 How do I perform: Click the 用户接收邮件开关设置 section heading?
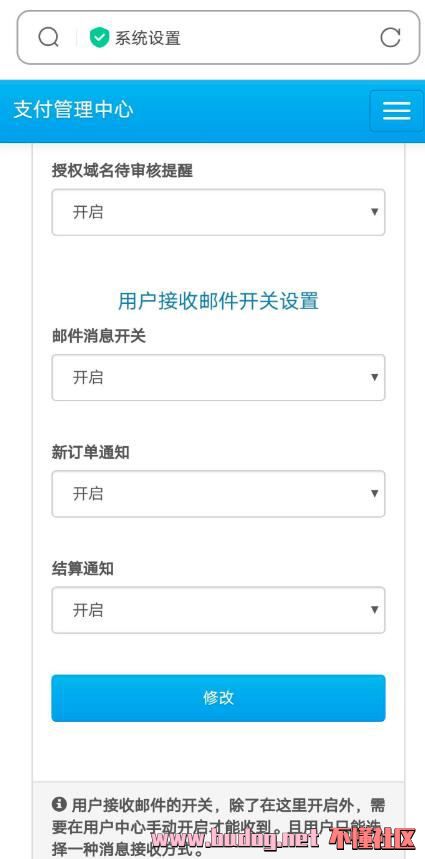[219, 301]
